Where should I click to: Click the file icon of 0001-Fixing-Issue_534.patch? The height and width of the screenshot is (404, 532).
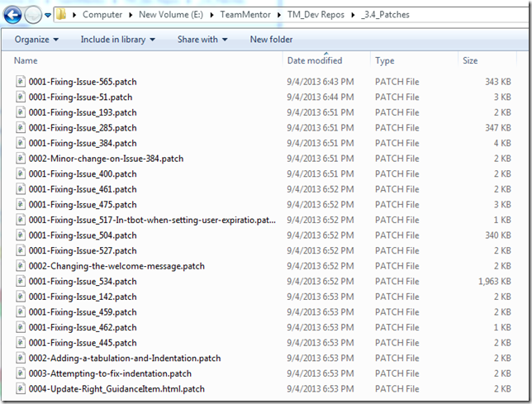click(21, 282)
